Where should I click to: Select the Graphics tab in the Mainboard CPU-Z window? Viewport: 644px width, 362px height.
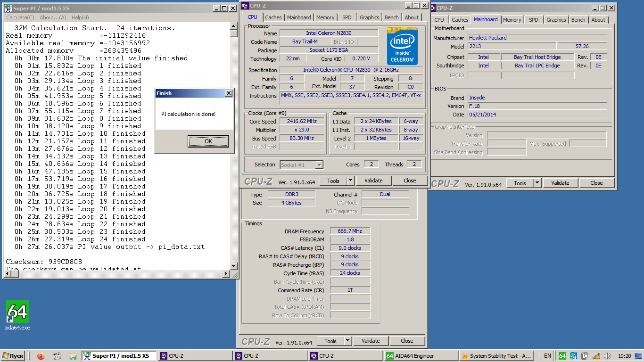pyautogui.click(x=556, y=20)
